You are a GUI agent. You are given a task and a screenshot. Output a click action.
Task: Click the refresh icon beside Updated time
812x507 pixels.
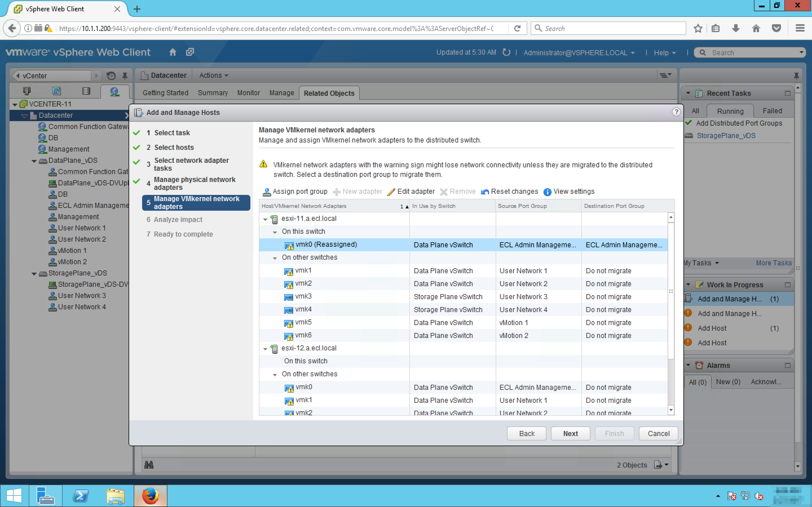pyautogui.click(x=506, y=52)
